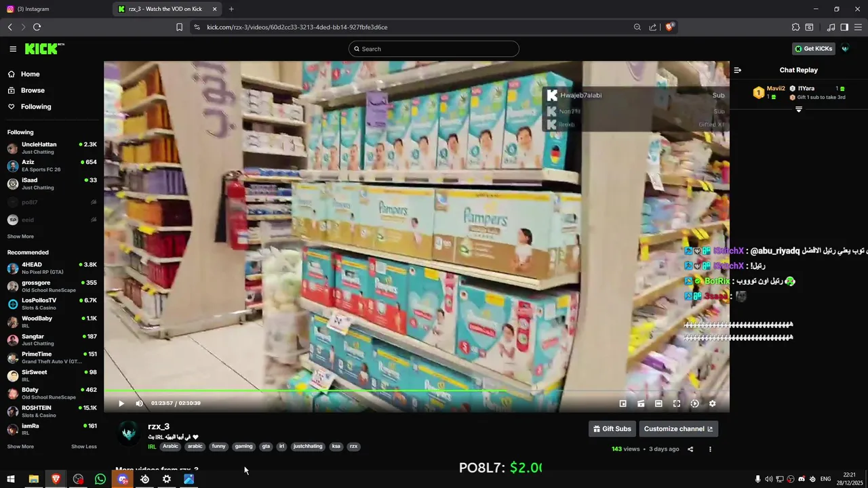Open the Kick sidebar hamburger menu

(x=13, y=49)
